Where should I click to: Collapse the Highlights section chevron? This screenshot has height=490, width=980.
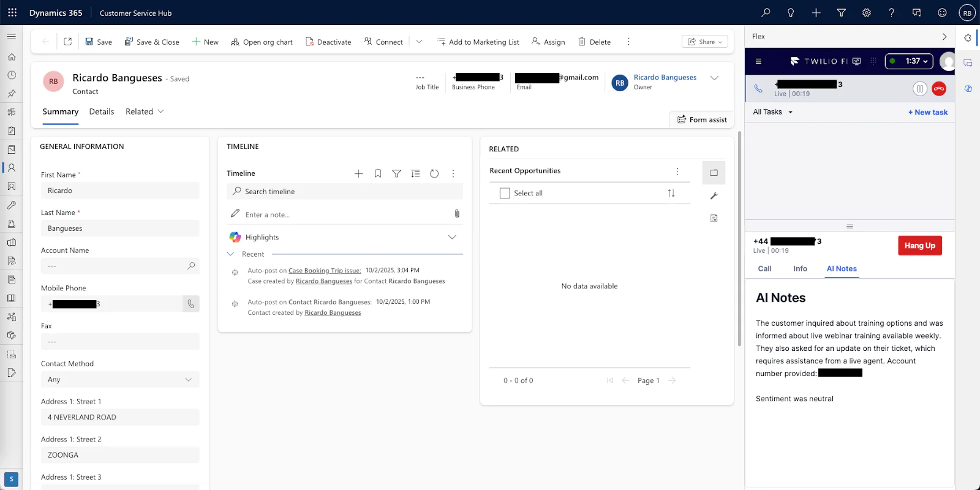452,237
